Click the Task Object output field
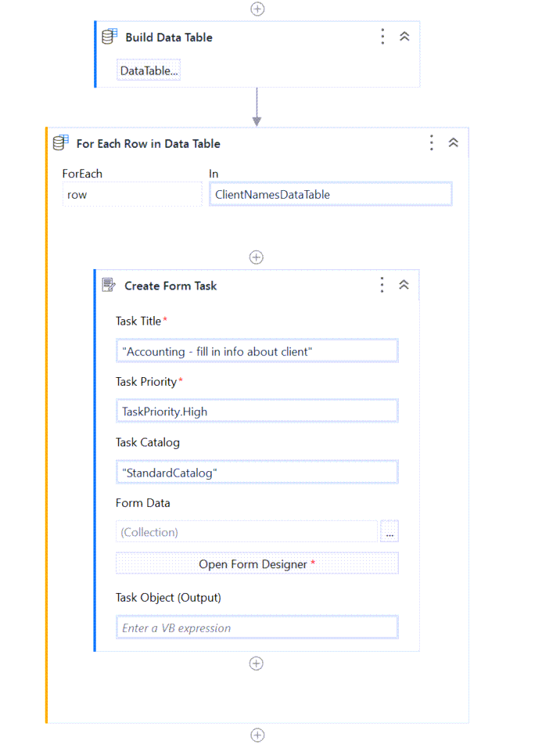 pos(257,628)
